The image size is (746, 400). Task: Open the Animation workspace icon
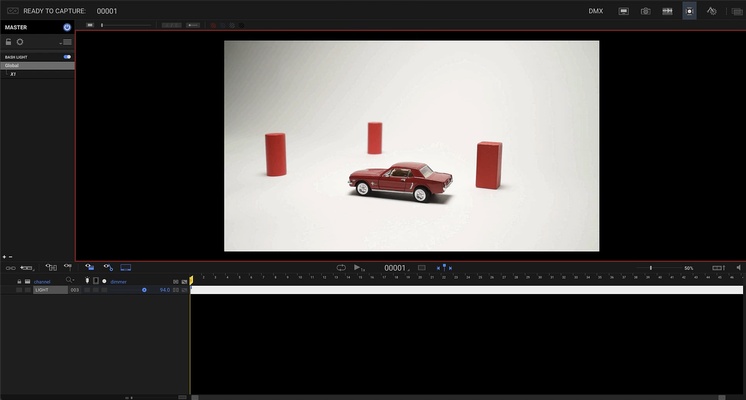point(623,11)
